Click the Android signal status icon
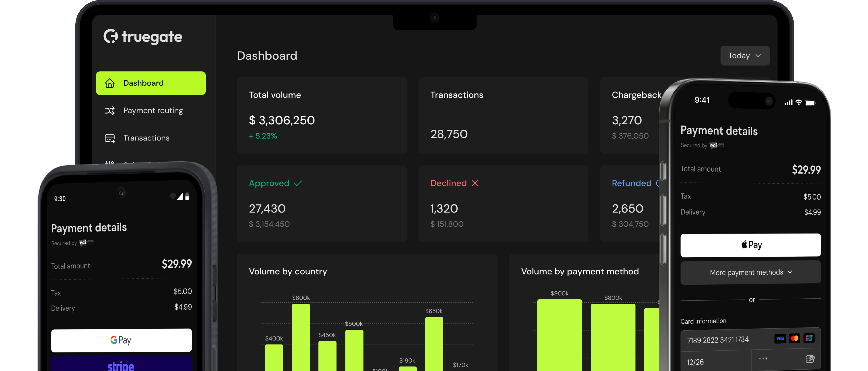Screen dimensions: 868x371 coord(180,196)
